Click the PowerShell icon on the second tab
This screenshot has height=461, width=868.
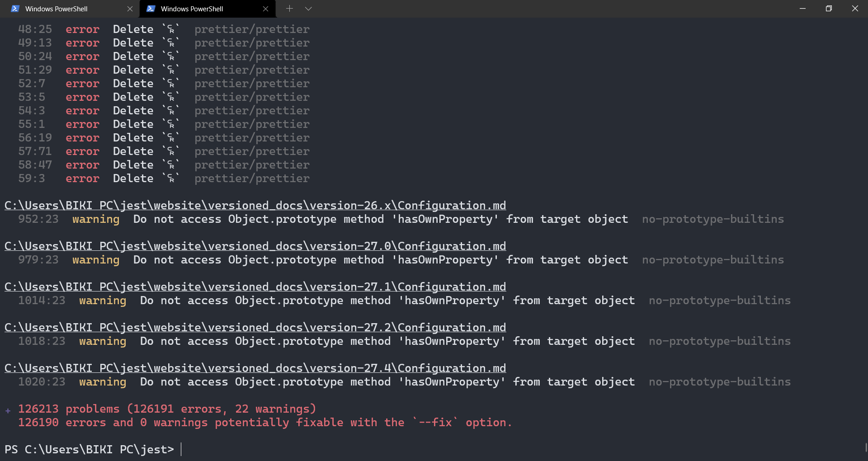coord(151,9)
